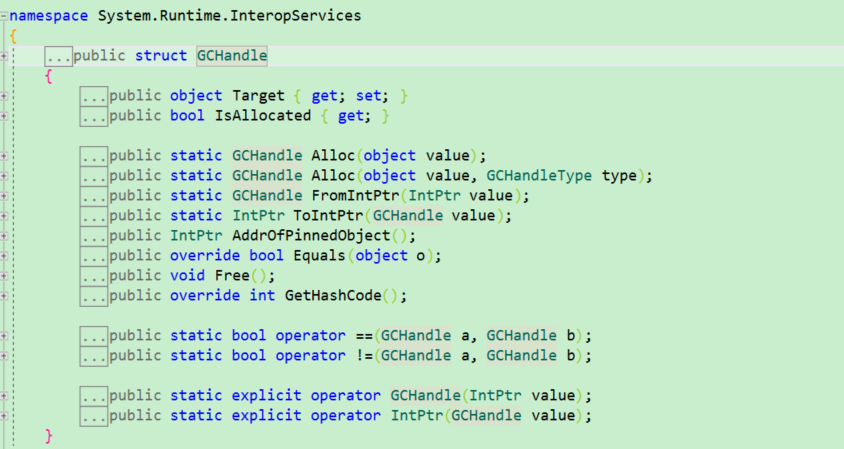The image size is (844, 449).
Task: Click the type parameter name in Alloc
Action: coord(619,176)
